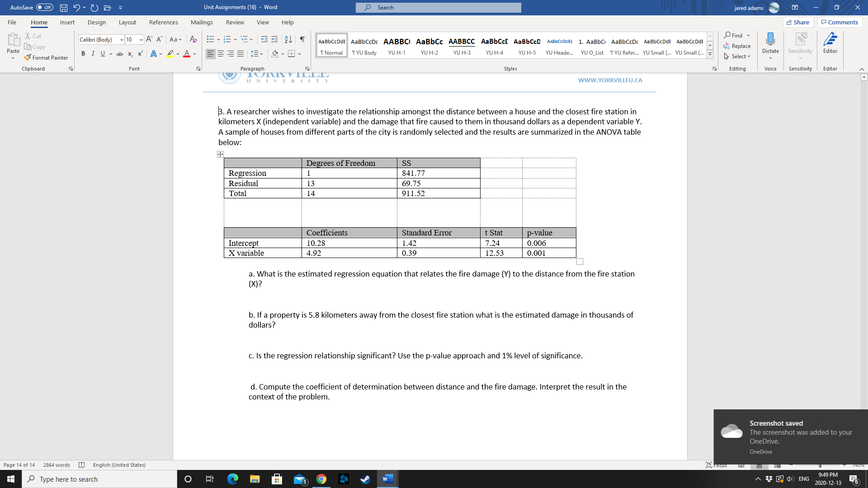This screenshot has height=488, width=868.
Task: Open the Mailings ribbon tab
Action: 202,22
